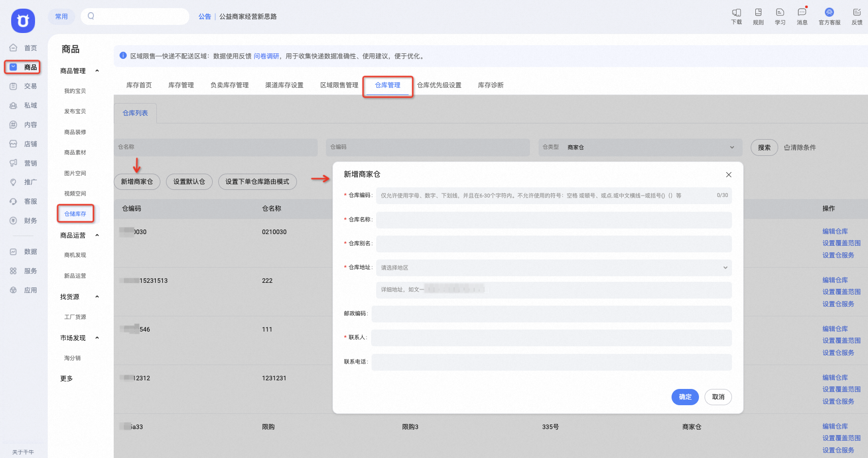Click the 常用 button at top

(x=61, y=17)
